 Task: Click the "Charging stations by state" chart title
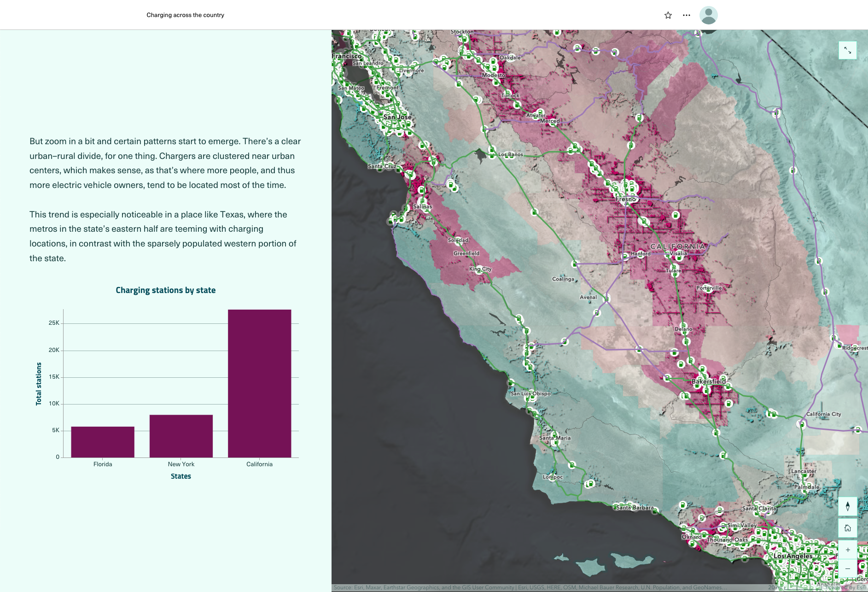coord(166,290)
